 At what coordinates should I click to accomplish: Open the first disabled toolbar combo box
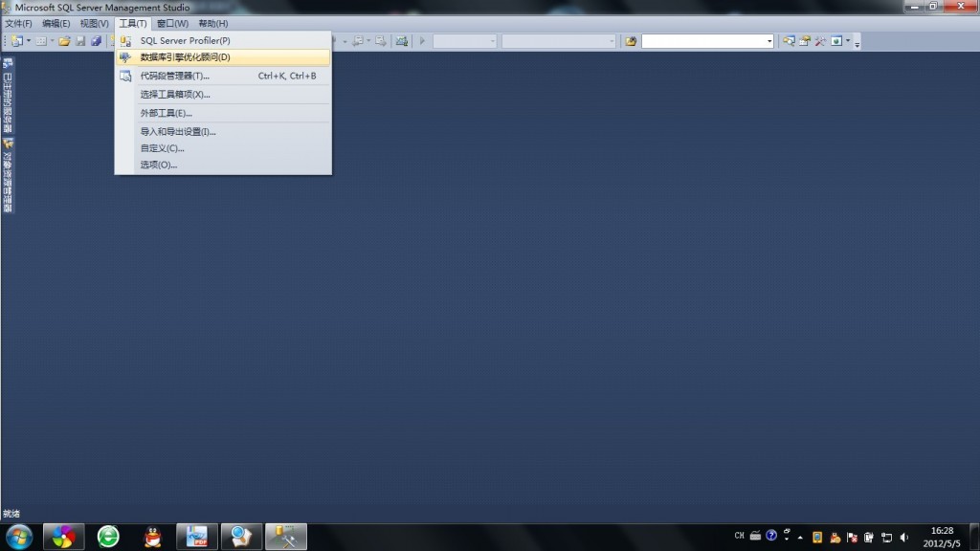click(464, 41)
